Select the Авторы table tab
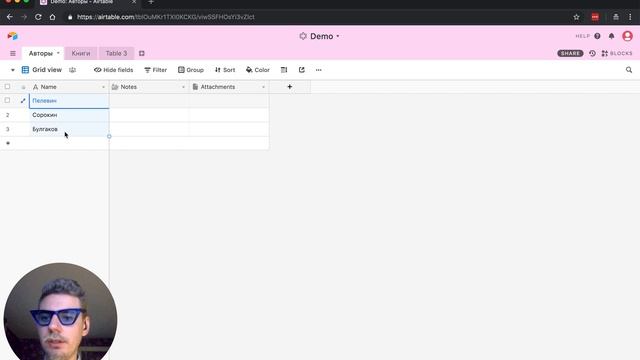 click(40, 53)
